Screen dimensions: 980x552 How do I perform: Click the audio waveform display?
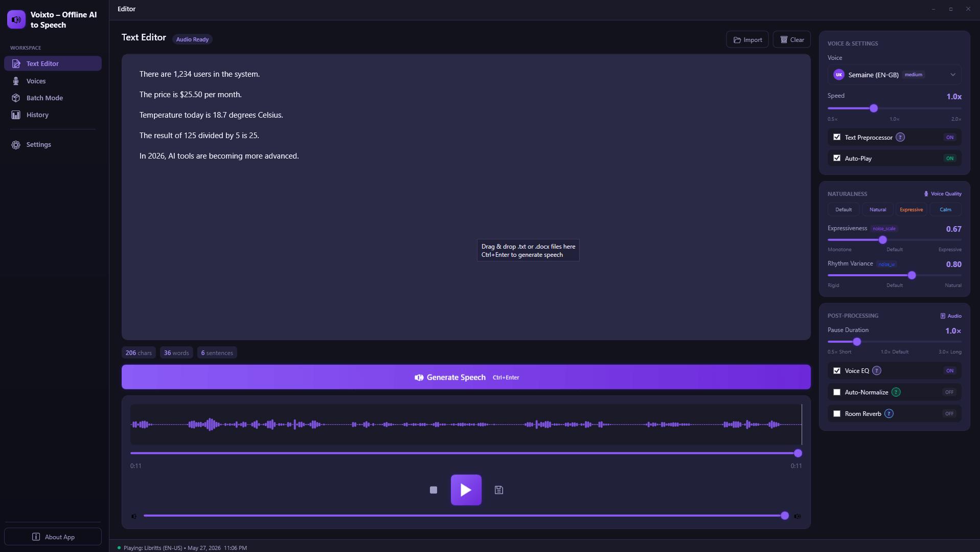[x=466, y=424]
